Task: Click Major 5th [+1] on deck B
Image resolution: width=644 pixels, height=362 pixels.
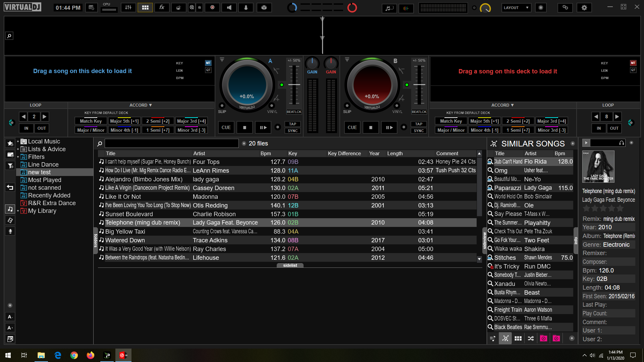Action: pos(484,121)
